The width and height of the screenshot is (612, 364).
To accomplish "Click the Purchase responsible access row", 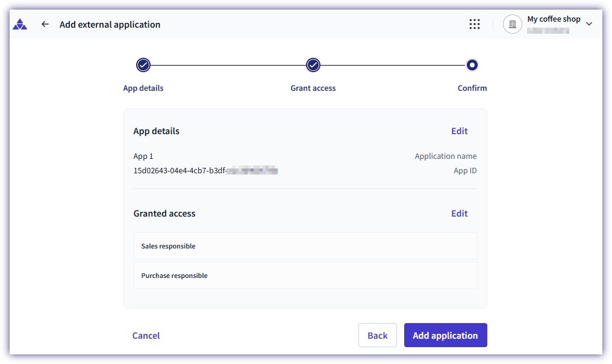I will 305,276.
